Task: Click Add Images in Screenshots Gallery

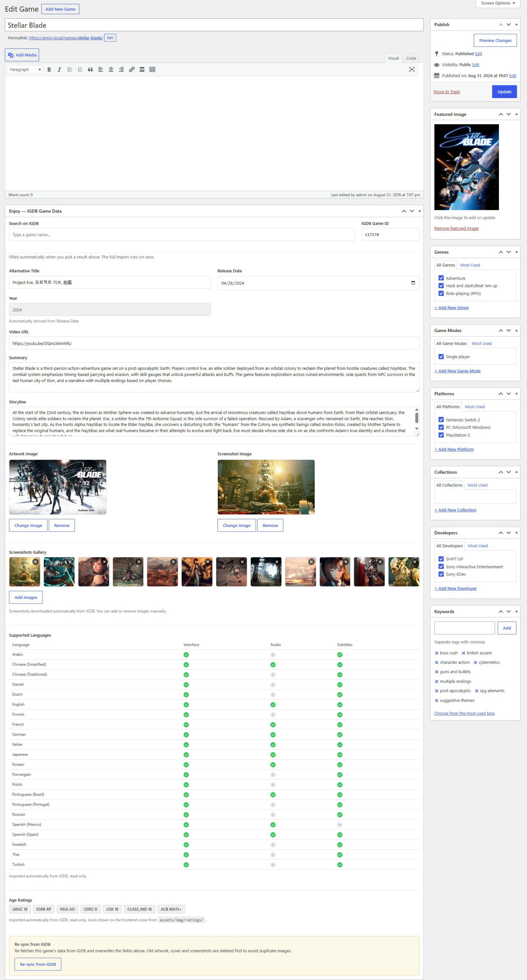Action: pos(26,597)
